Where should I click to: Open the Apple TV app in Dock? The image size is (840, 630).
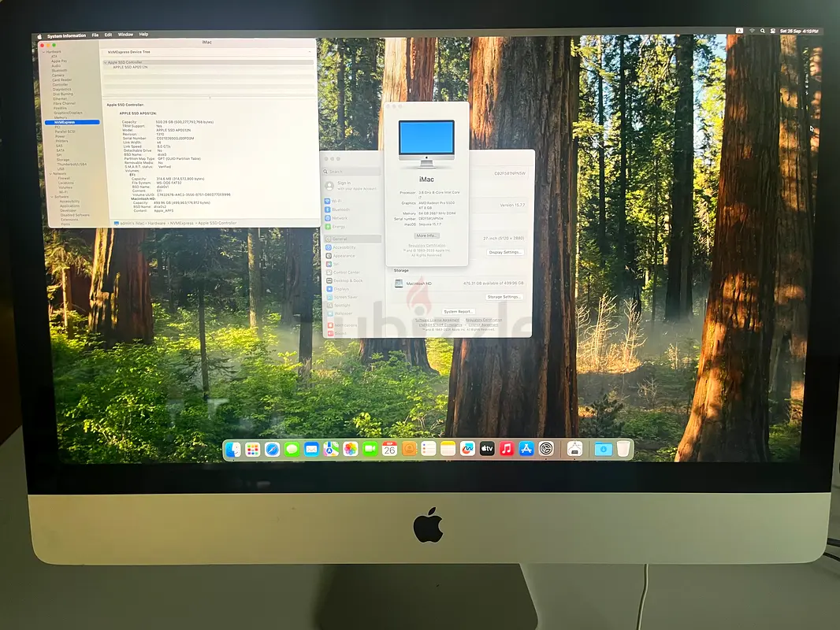click(x=487, y=450)
